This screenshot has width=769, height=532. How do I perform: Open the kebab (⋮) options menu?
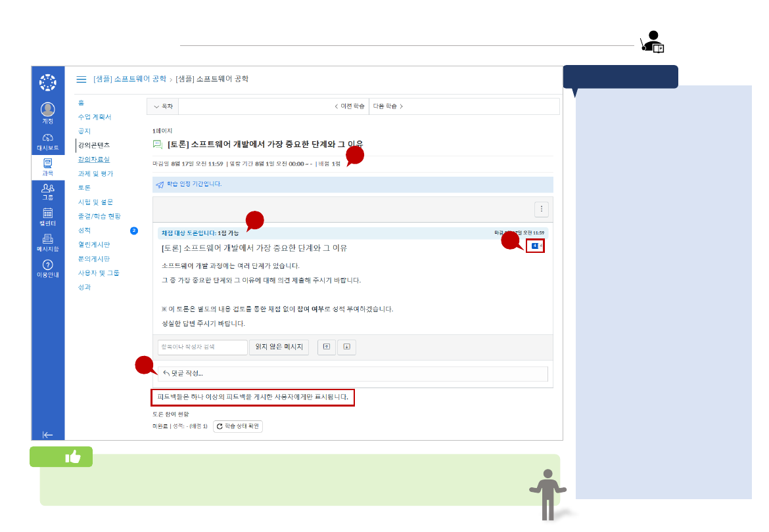541,209
